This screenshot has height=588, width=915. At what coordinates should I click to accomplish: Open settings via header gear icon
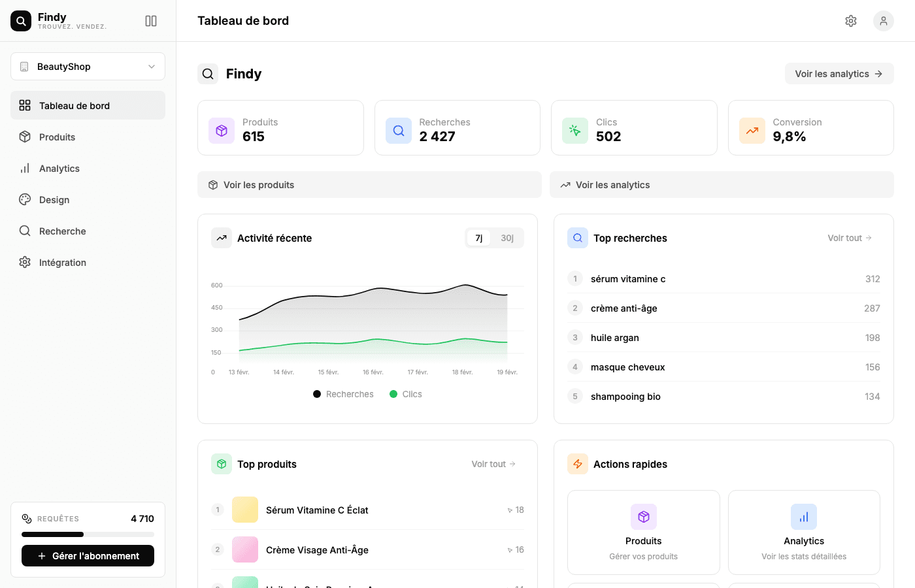[851, 21]
